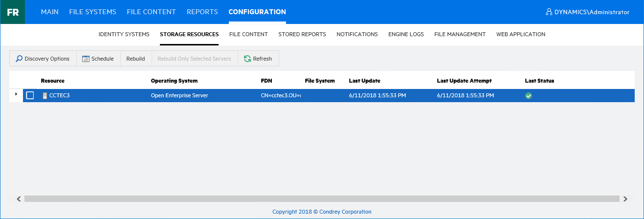Viewport: 644px width, 219px height.
Task: Go to the Reports menu
Action: 202,12
